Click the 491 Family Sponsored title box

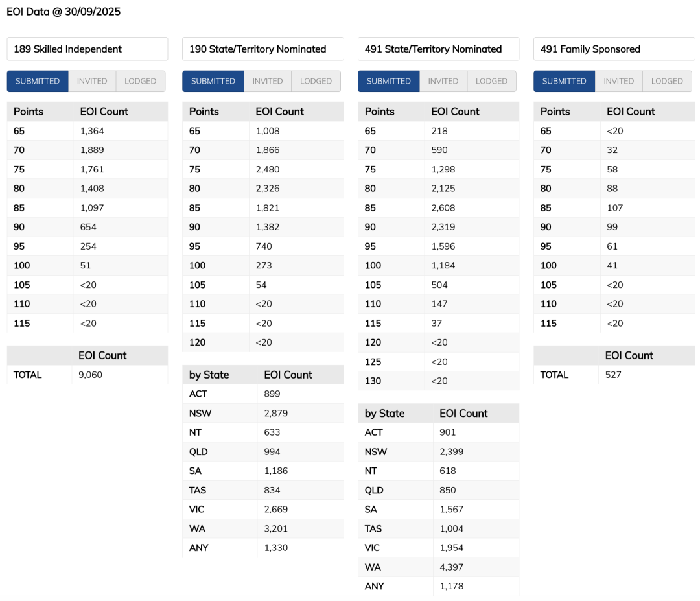614,49
